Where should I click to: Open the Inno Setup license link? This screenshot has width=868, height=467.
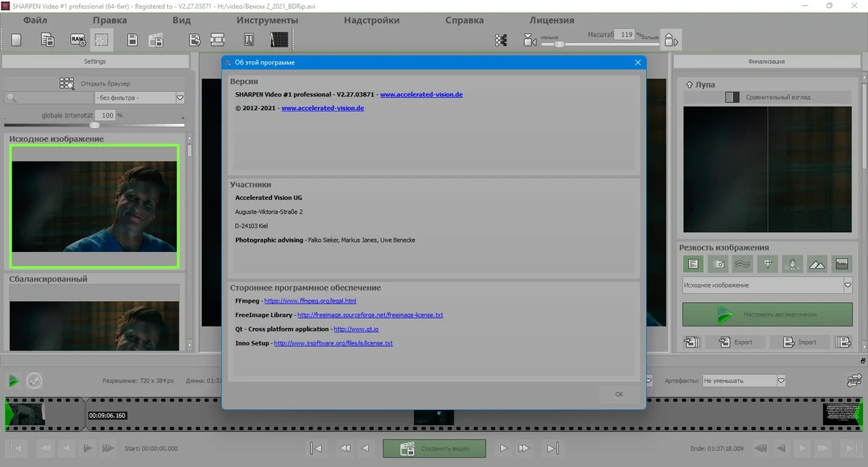point(333,343)
